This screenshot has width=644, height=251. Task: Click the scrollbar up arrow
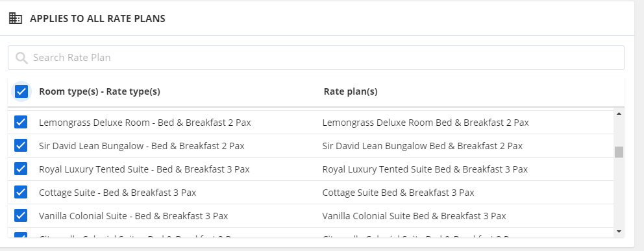pos(619,114)
